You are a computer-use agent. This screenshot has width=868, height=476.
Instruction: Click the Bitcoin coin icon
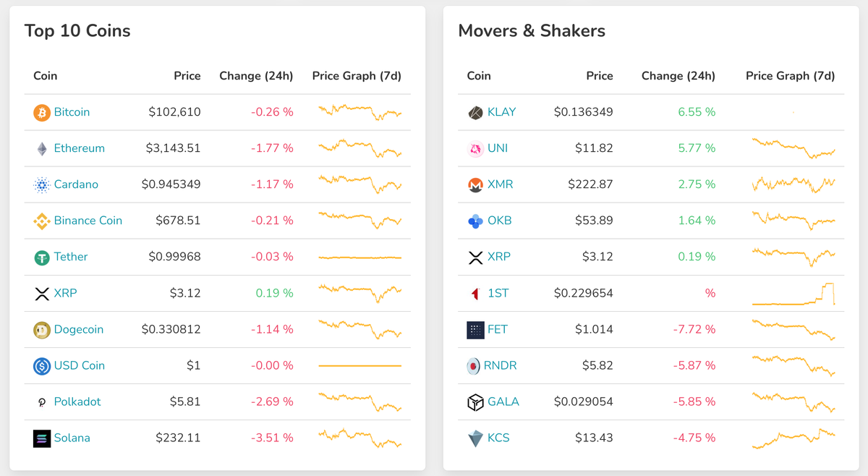[42, 113]
